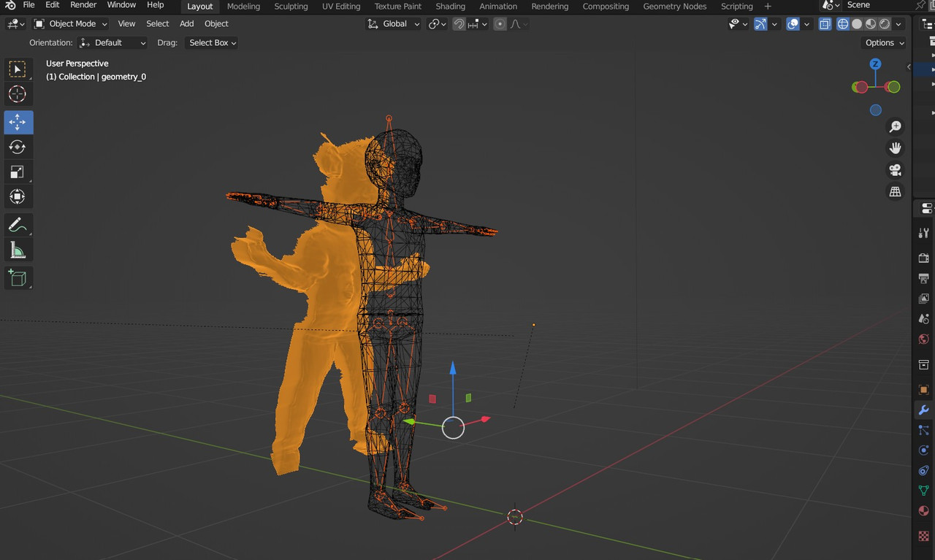935x560 pixels.
Task: Switch to solid viewport shading
Action: pos(857,24)
